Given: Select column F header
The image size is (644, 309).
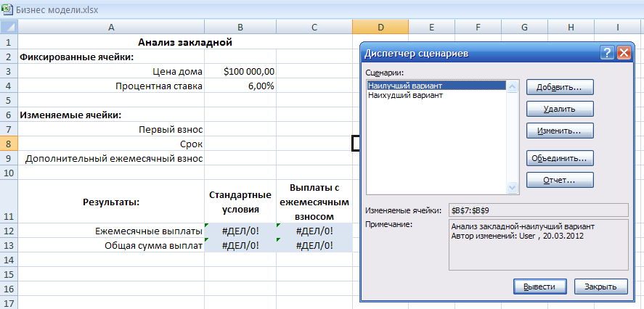Looking at the screenshot, I should 478,27.
